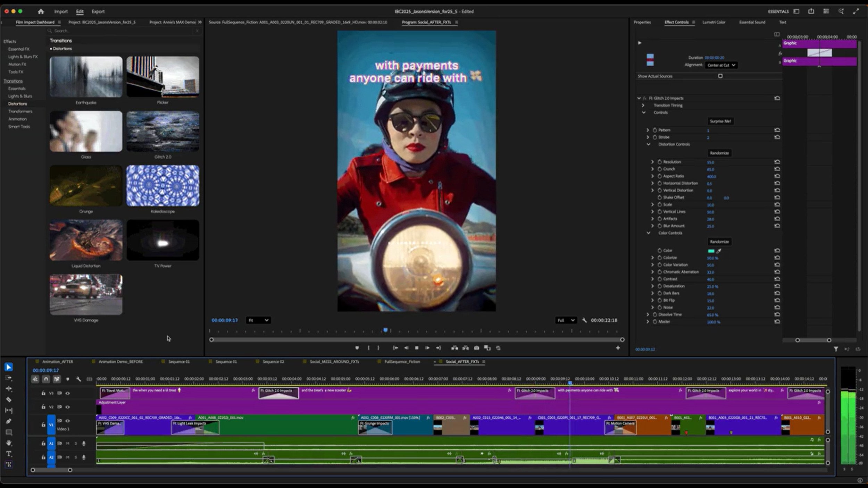The height and width of the screenshot is (488, 868).
Task: Select the Hand tool in the tools panel
Action: (x=9, y=443)
